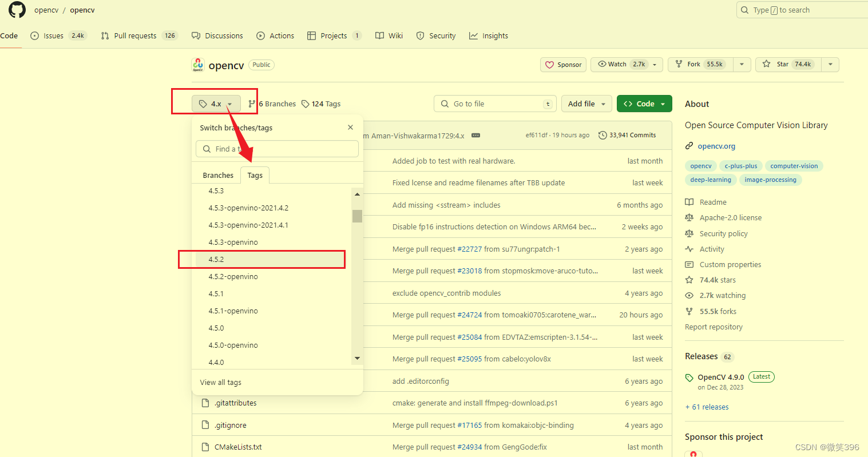Open pull request #22727 link

tap(470, 249)
